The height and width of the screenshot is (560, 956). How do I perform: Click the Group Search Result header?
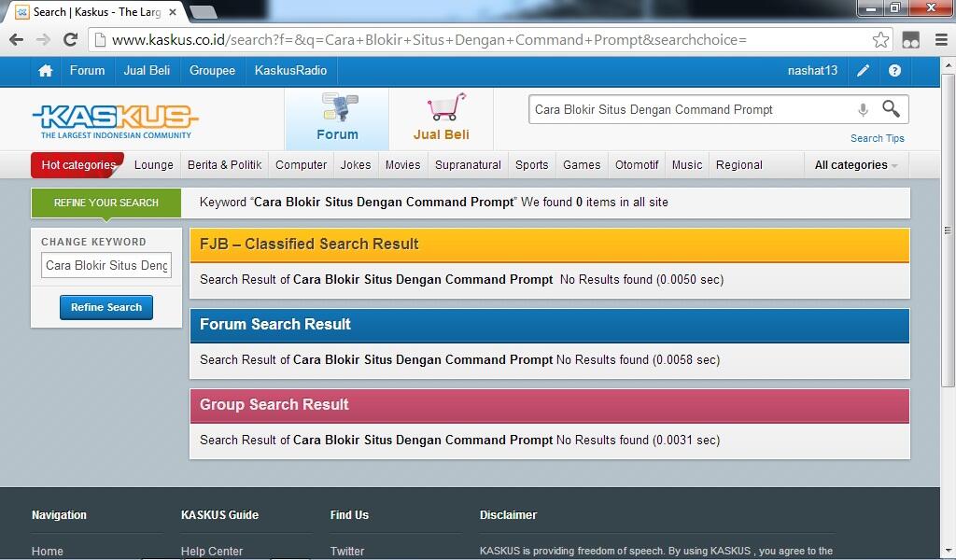pos(549,406)
